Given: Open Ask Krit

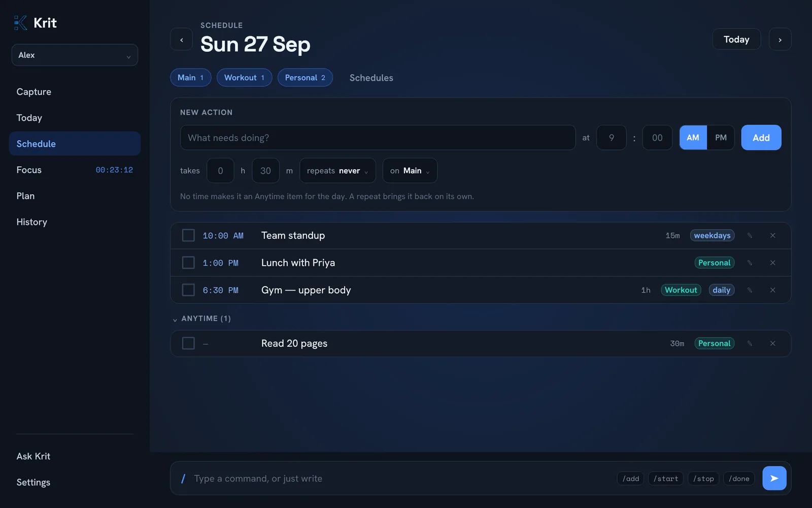Looking at the screenshot, I should tap(75, 456).
